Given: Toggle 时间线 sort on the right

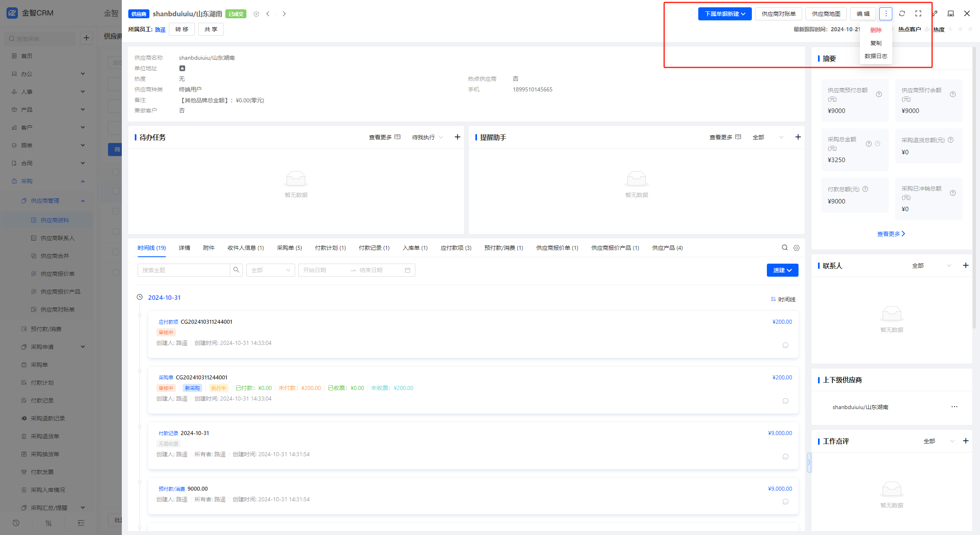Looking at the screenshot, I should click(x=783, y=299).
